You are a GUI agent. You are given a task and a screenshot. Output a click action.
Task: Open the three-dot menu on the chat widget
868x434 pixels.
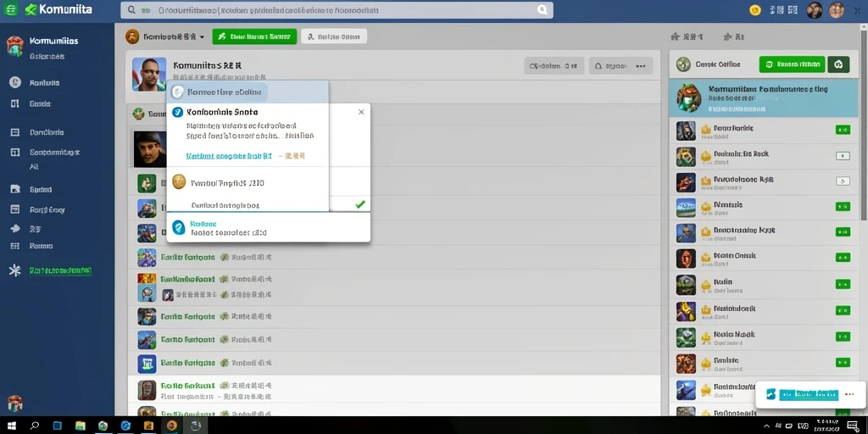coord(850,395)
